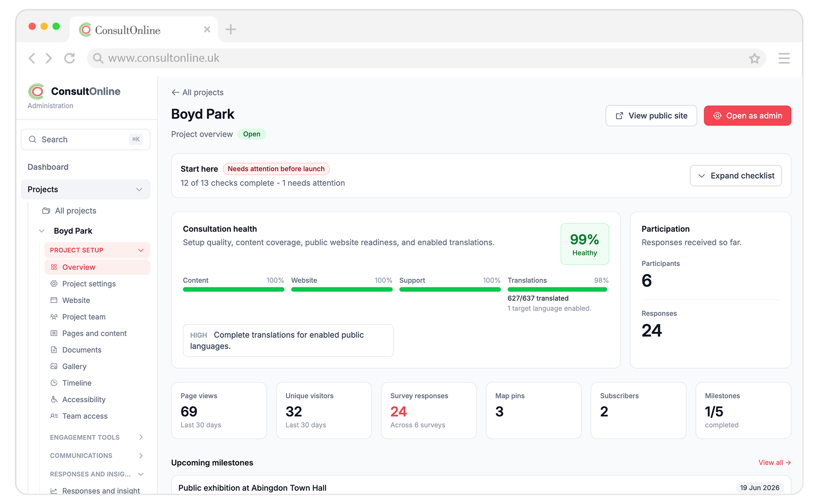
Task: Click View all milestones link
Action: point(774,463)
